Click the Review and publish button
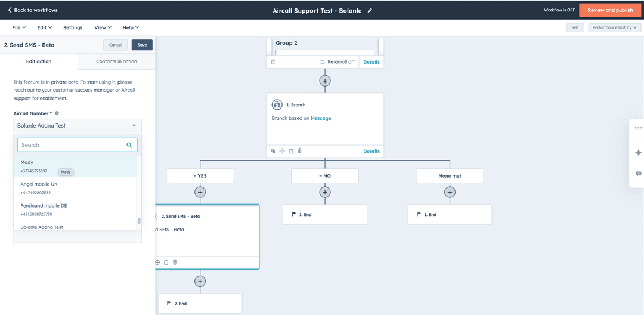The height and width of the screenshot is (315, 644). (610, 10)
